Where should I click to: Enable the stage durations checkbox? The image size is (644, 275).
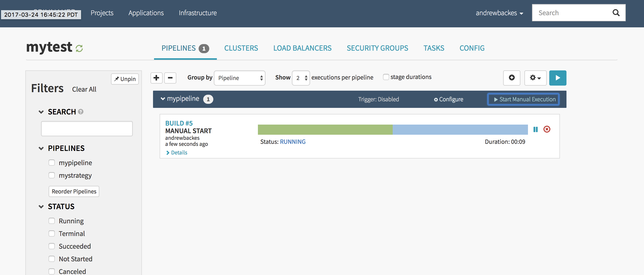(386, 77)
